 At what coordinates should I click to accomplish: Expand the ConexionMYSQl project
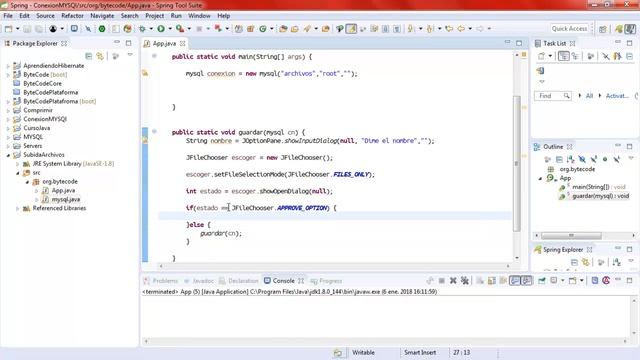[x=8, y=119]
